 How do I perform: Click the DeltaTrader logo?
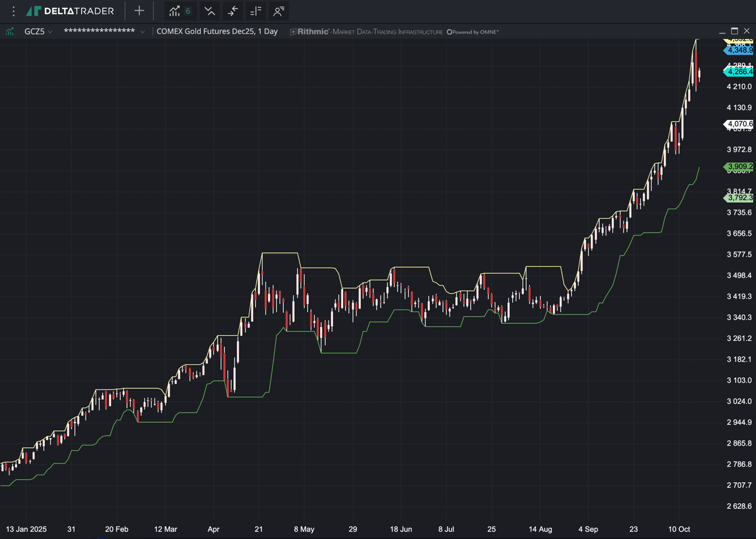[x=70, y=11]
